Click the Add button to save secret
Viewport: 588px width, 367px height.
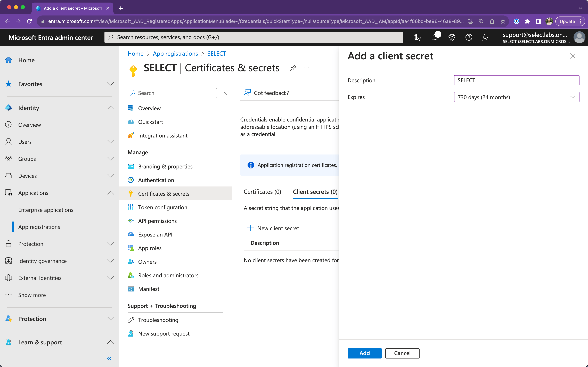pos(364,353)
